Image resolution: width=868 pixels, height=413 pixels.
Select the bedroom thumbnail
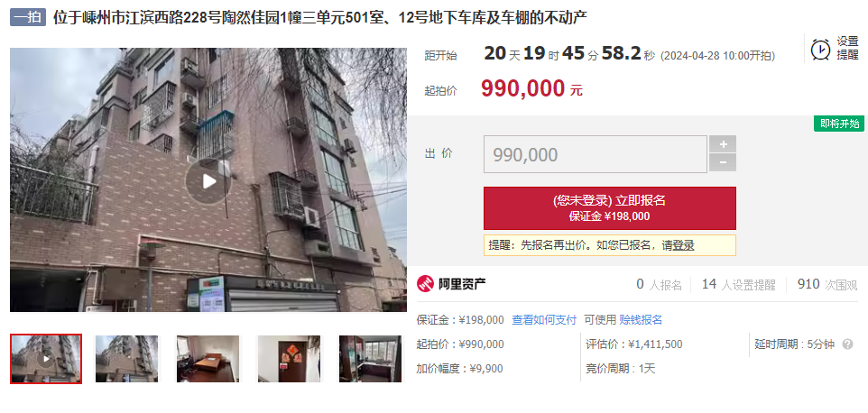(x=208, y=359)
